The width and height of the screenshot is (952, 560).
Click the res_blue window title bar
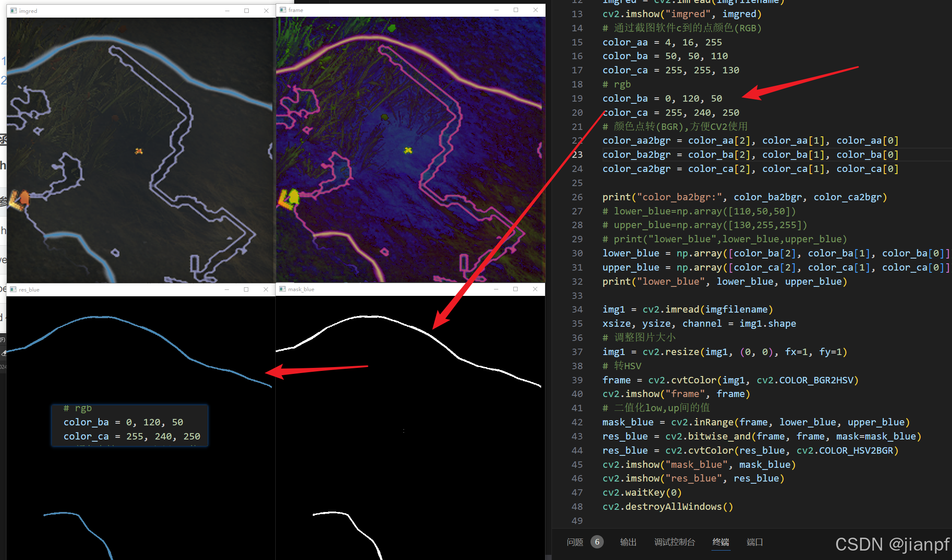129,289
